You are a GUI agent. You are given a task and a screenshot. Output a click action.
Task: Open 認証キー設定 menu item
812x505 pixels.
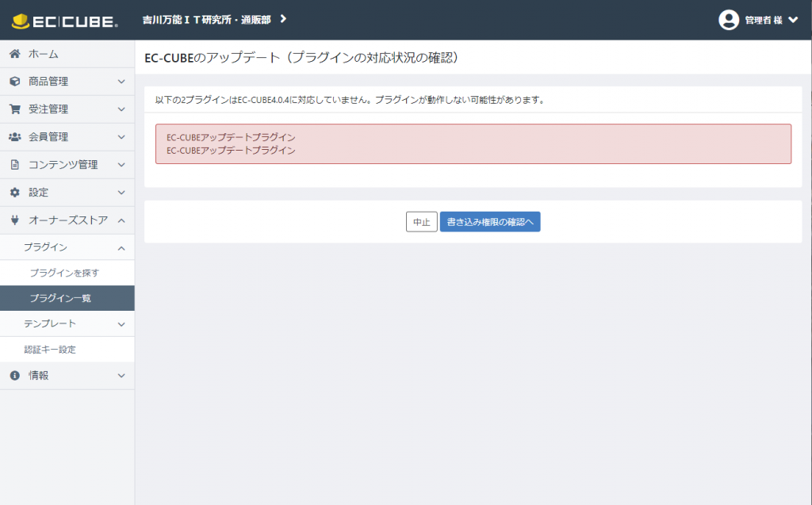point(50,350)
